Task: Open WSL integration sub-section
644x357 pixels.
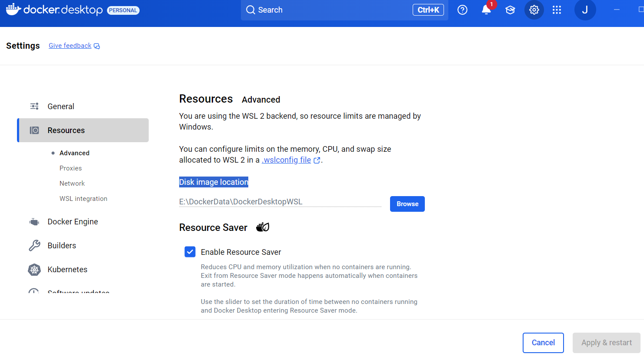Action: [83, 199]
